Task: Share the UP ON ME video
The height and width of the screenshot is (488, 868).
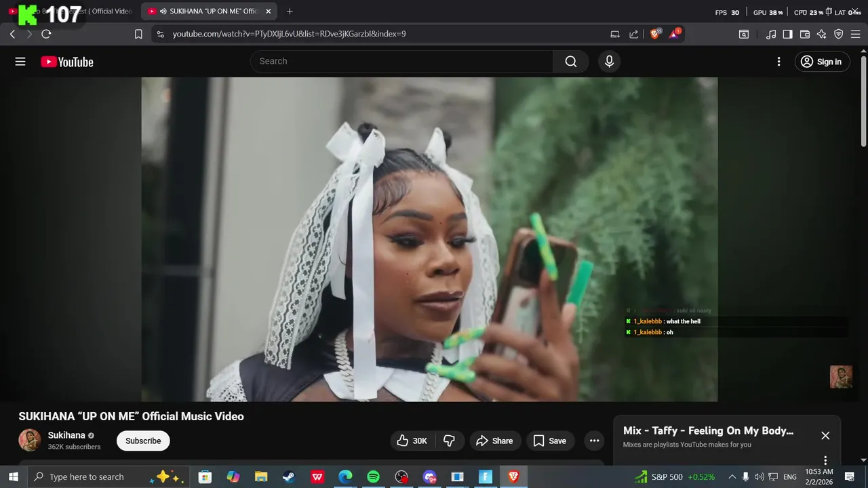Action: click(x=494, y=441)
